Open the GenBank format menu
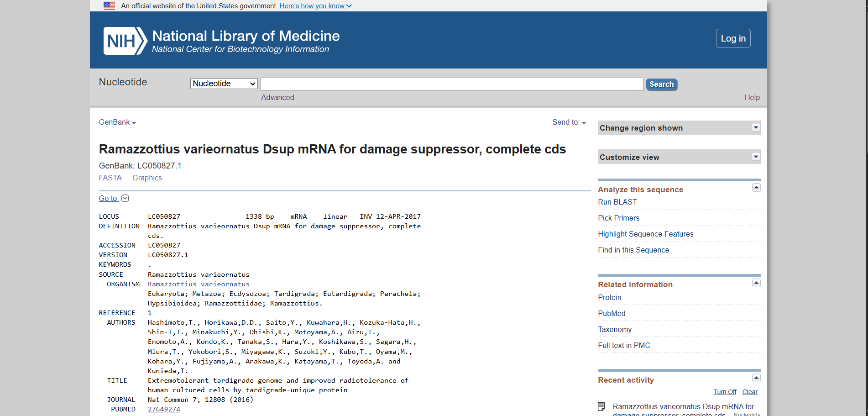 [x=117, y=122]
